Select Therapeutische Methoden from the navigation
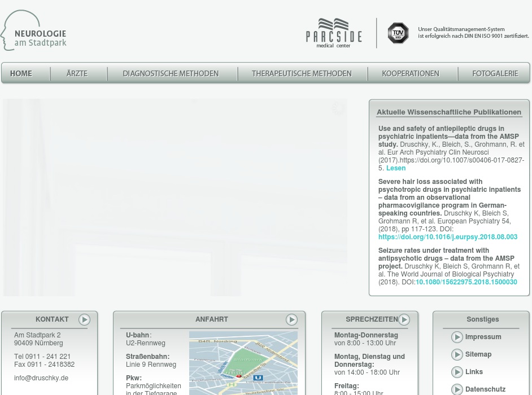 tap(302, 74)
